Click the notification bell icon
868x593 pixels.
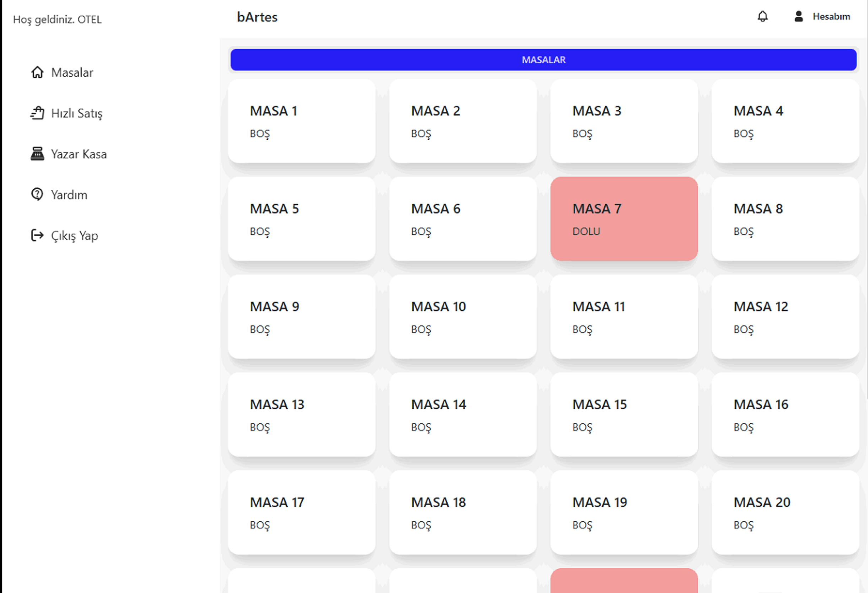click(x=762, y=16)
